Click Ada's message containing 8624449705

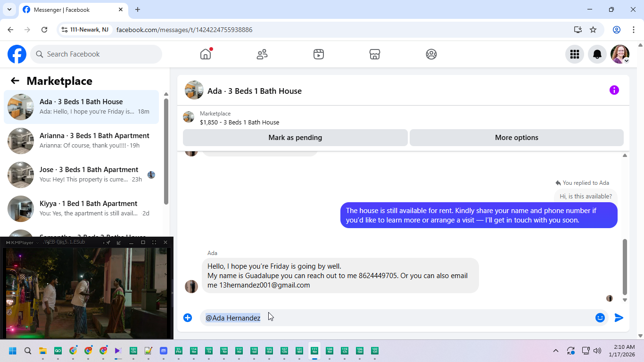coord(340,276)
